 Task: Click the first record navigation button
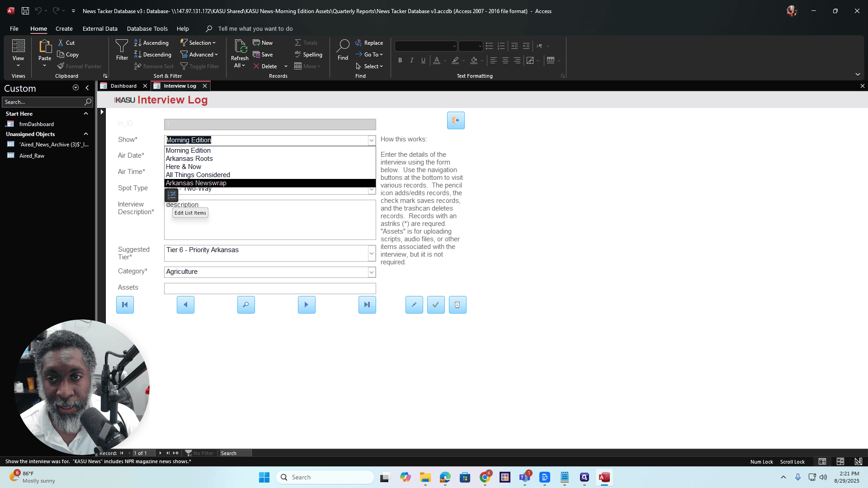coord(125,305)
